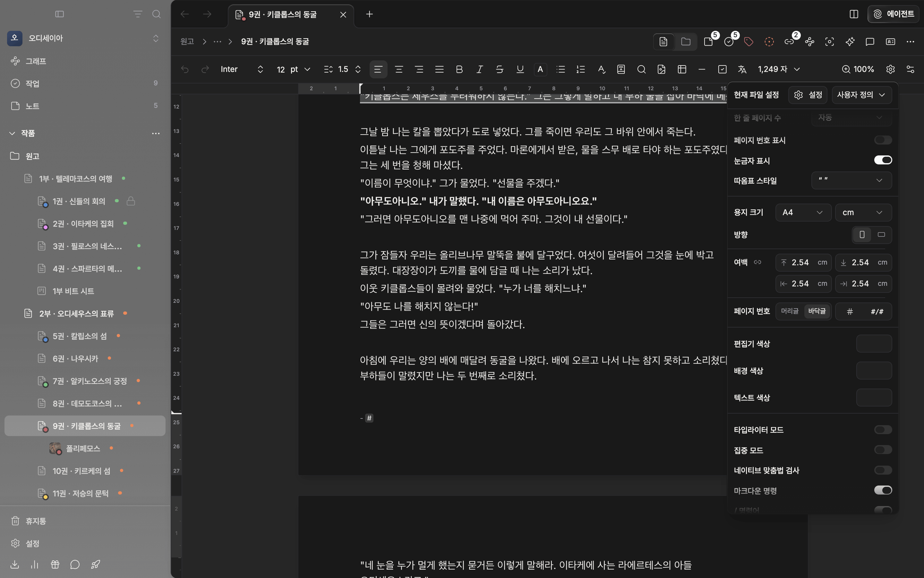
Task: Click the 설정 button in settings panel
Action: coord(808,95)
